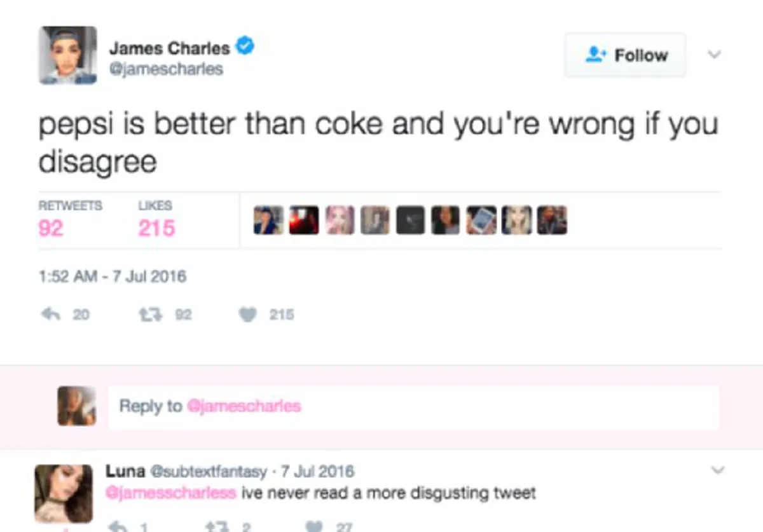Retweet the pepsi tweet using the retweet icon
763x532 pixels.
tap(148, 314)
